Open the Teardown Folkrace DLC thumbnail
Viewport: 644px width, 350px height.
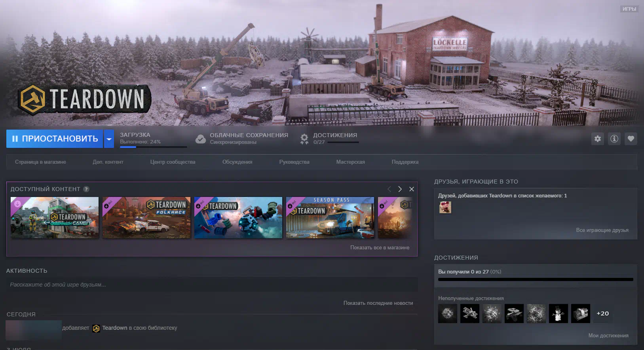click(146, 218)
